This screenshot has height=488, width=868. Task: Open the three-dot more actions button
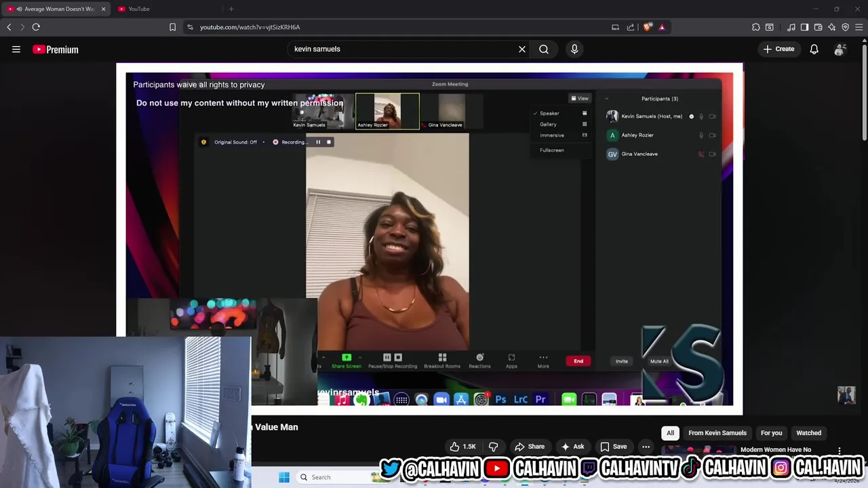pyautogui.click(x=646, y=447)
